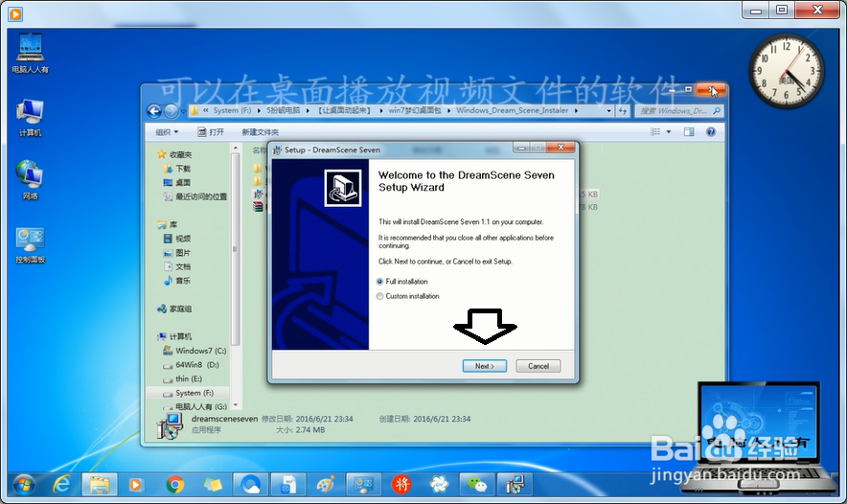Select the Full installation radio button
This screenshot has height=504, width=847.
coord(379,282)
